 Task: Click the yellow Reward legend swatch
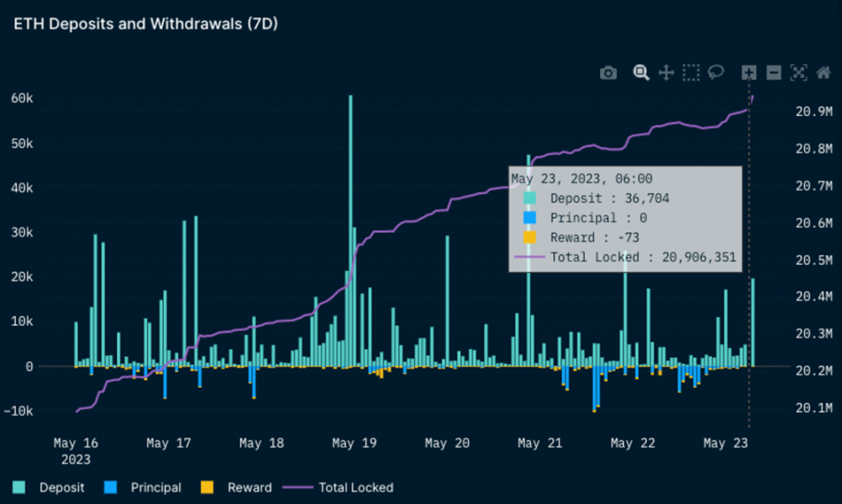point(208,488)
